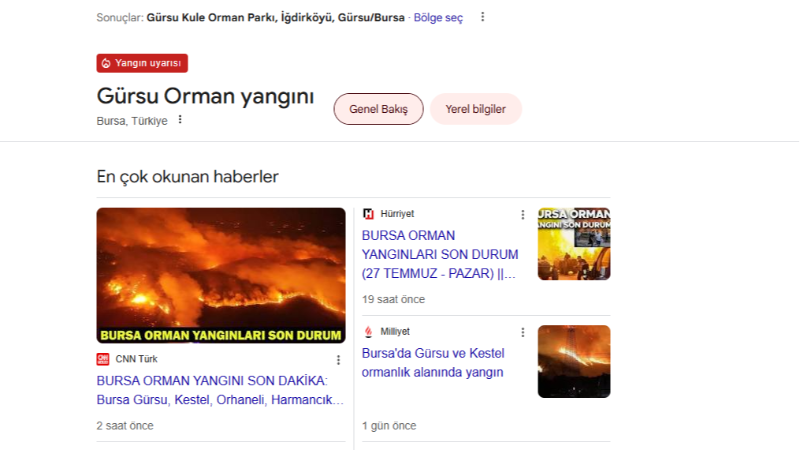Viewport: 800px width, 450px height.
Task: Click the Bursa, Türkiye subtitle text
Action: tap(132, 121)
